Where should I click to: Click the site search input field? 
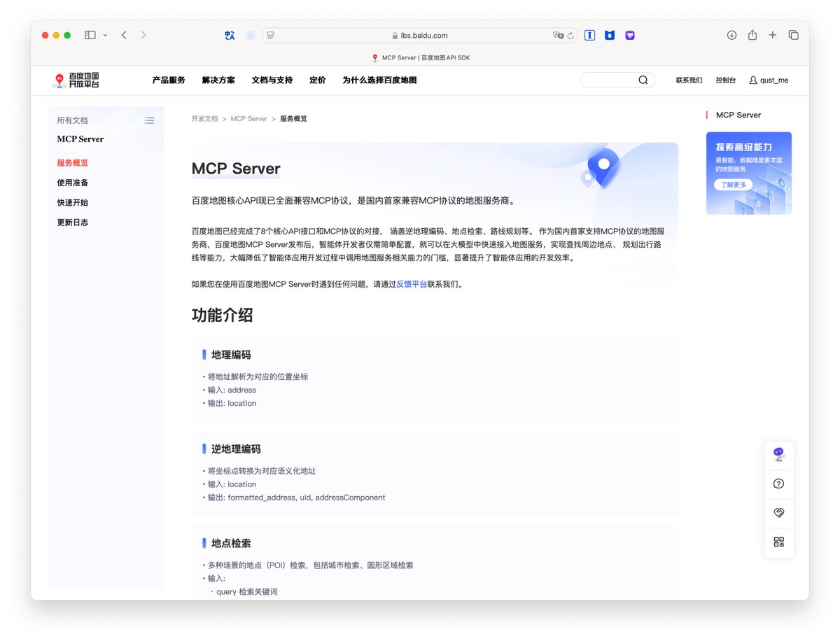click(x=609, y=80)
